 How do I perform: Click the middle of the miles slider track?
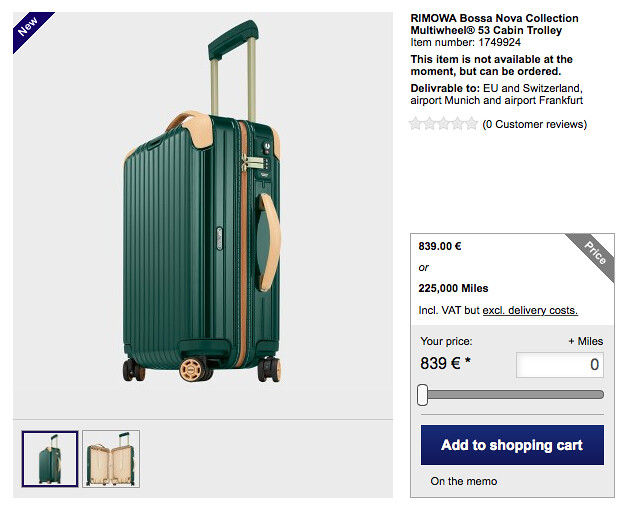coord(512,395)
